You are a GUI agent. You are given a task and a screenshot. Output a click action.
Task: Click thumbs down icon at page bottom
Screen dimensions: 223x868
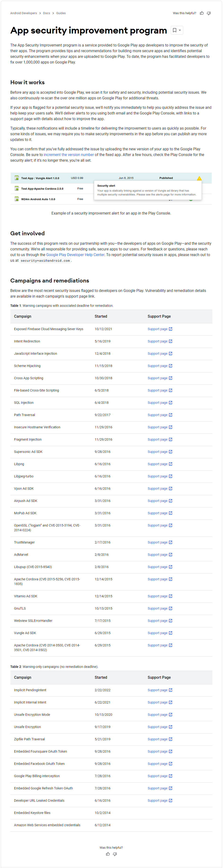[x=115, y=854]
